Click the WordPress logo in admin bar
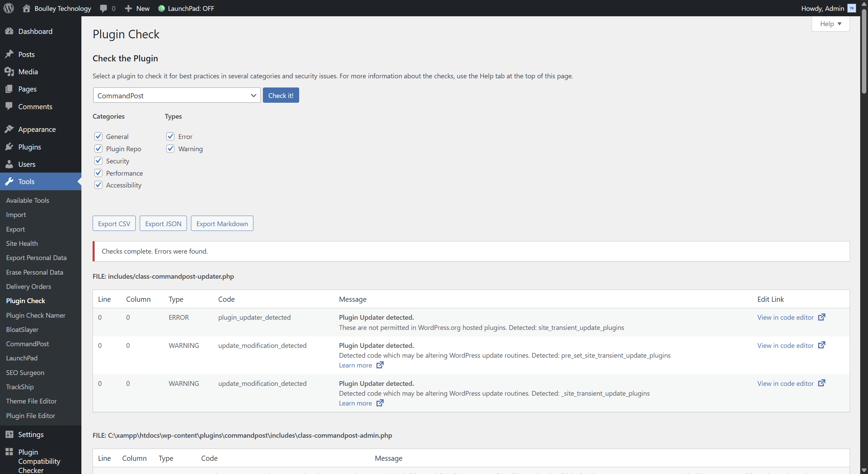 (8, 8)
